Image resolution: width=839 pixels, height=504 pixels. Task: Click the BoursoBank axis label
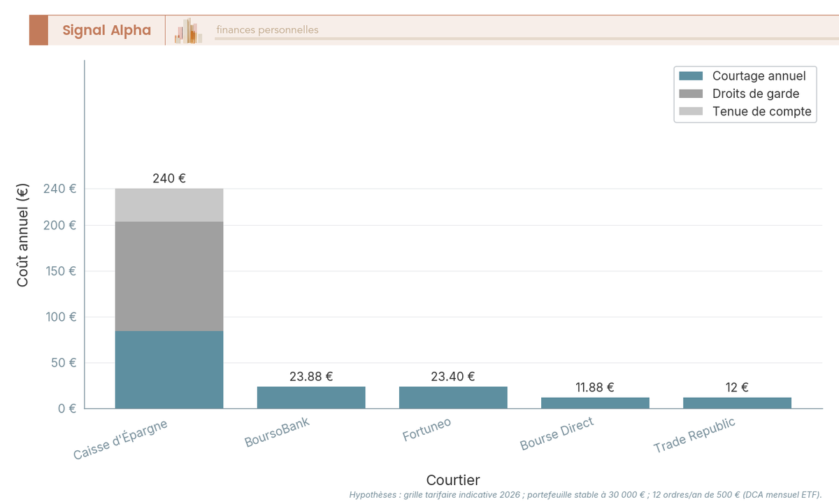coord(277,433)
